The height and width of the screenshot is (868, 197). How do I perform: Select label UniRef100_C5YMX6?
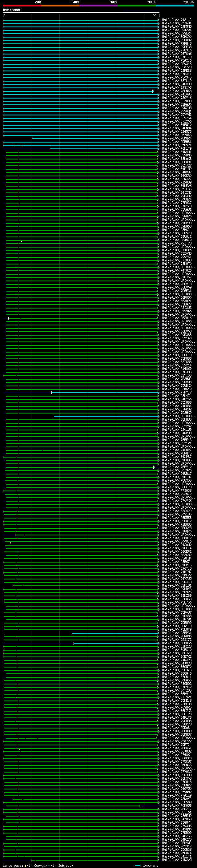tap(177, 135)
